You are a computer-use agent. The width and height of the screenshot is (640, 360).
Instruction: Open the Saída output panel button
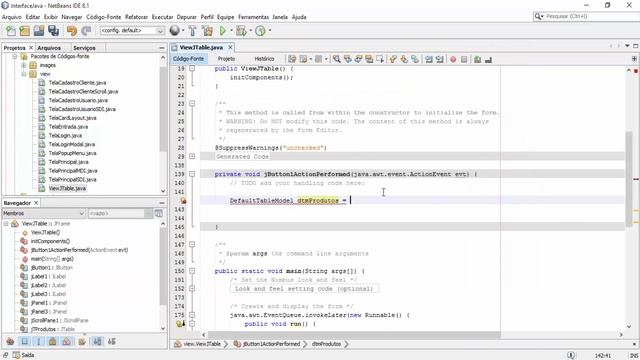pyautogui.click(x=23, y=355)
